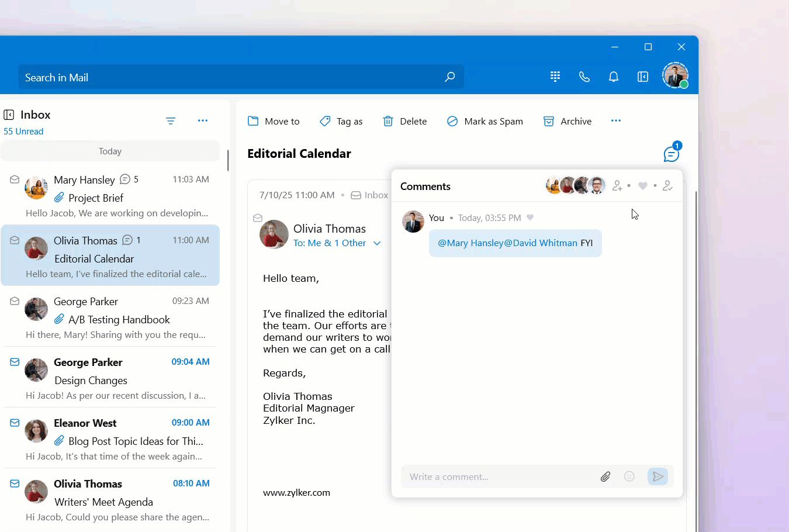The width and height of the screenshot is (789, 532).
Task: Open the Writers' Meet Agenda email
Action: point(110,499)
